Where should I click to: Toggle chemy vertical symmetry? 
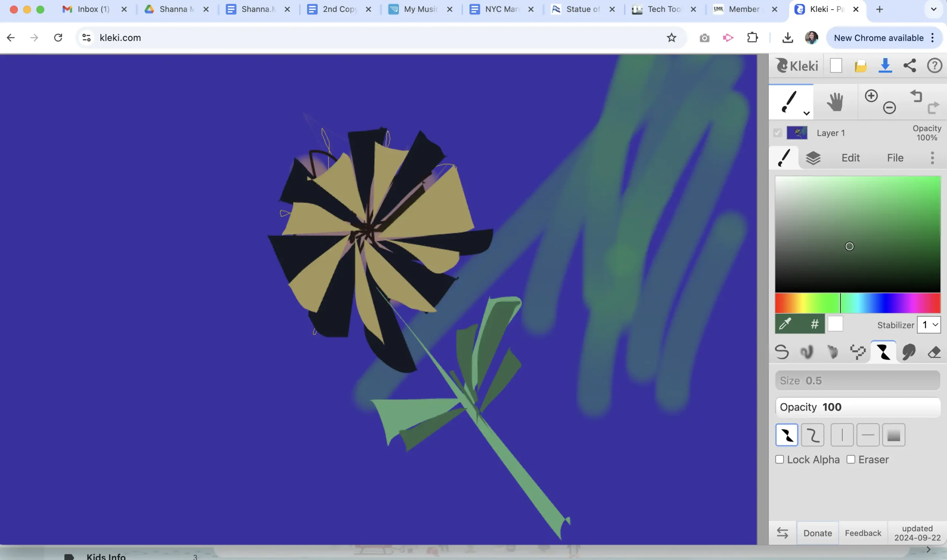click(x=842, y=435)
